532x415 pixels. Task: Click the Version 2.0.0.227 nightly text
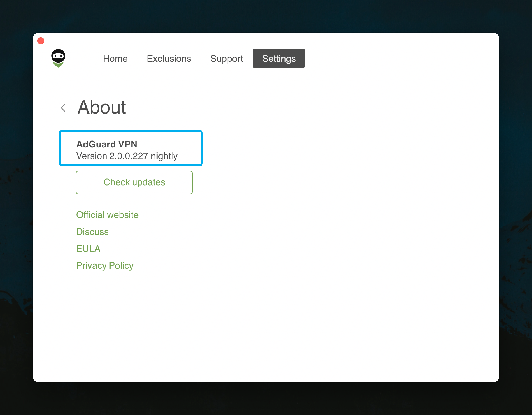pyautogui.click(x=127, y=156)
